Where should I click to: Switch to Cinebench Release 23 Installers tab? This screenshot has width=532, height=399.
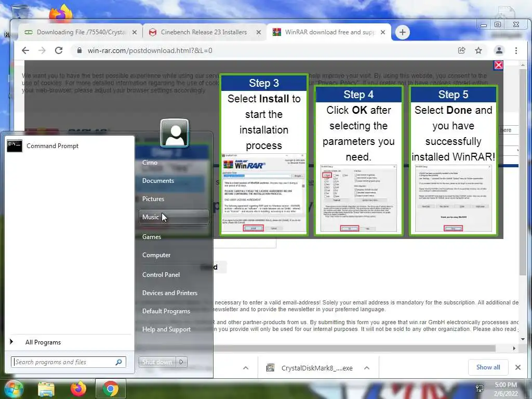204,32
